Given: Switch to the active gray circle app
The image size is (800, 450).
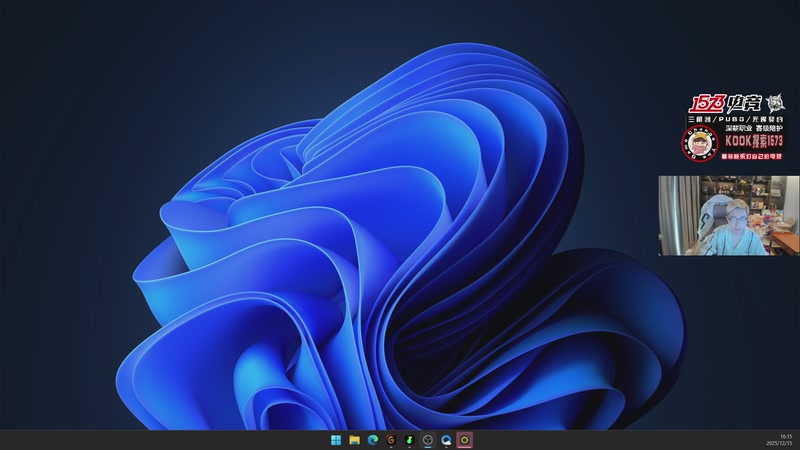Looking at the screenshot, I should coord(428,440).
